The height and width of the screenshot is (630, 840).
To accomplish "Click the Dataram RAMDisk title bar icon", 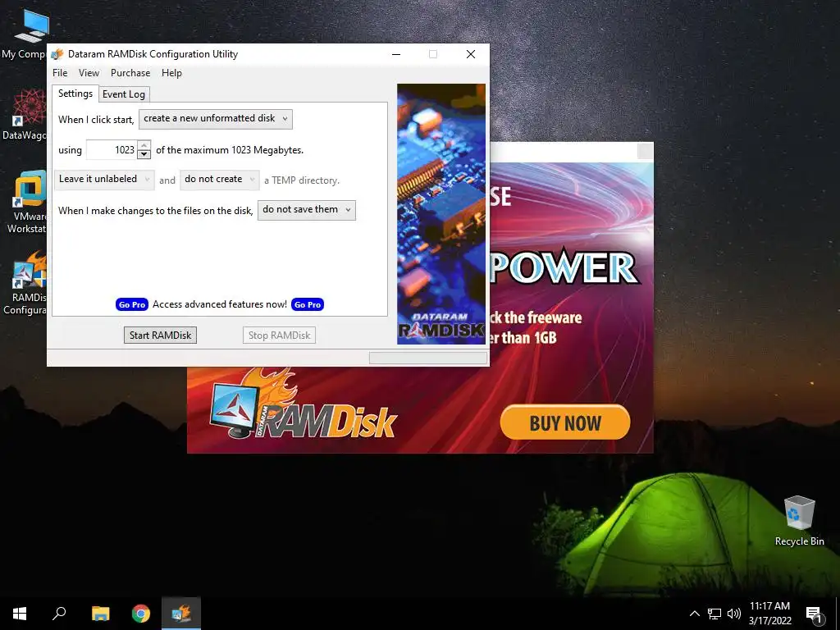I will point(57,54).
